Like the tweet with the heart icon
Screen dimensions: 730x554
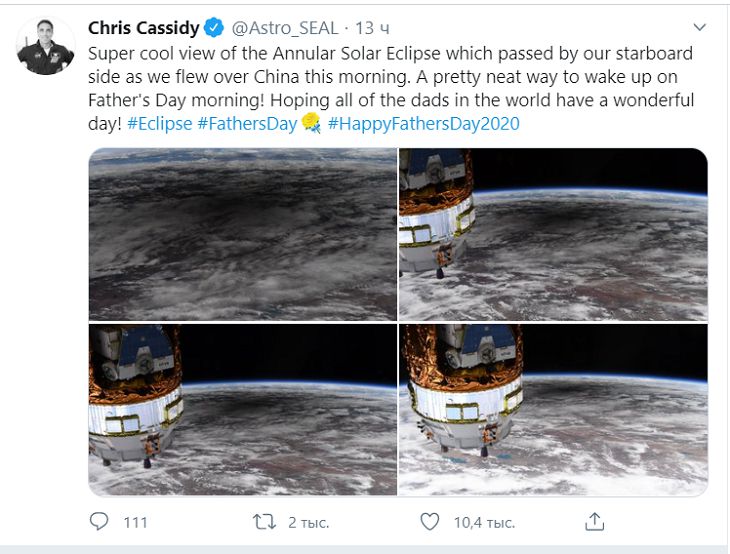tap(429, 522)
